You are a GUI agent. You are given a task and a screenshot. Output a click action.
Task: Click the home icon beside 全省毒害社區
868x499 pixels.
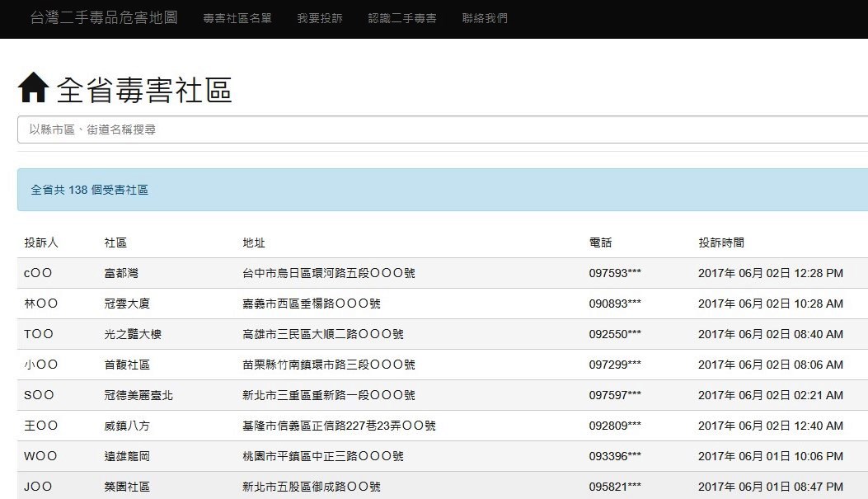pos(33,87)
